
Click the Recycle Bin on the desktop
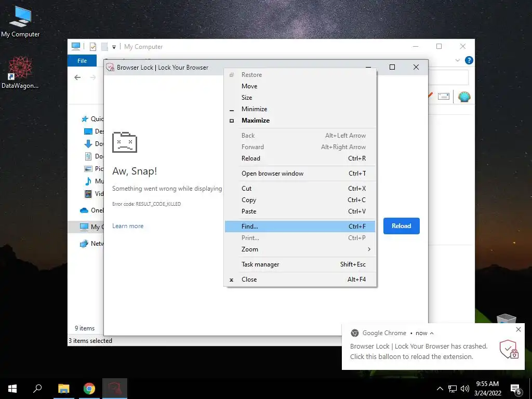click(x=506, y=319)
